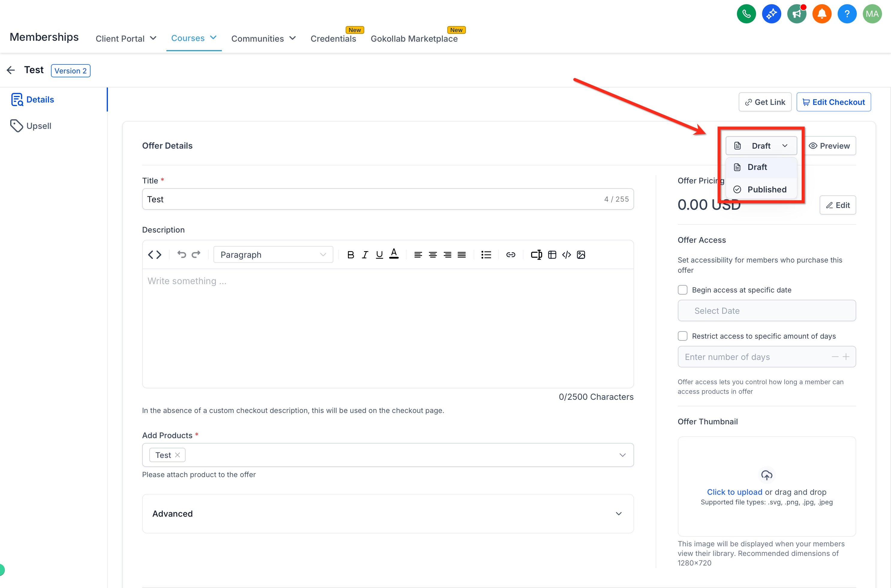The height and width of the screenshot is (588, 891).
Task: Redo the edit in the description editor
Action: pyautogui.click(x=196, y=255)
